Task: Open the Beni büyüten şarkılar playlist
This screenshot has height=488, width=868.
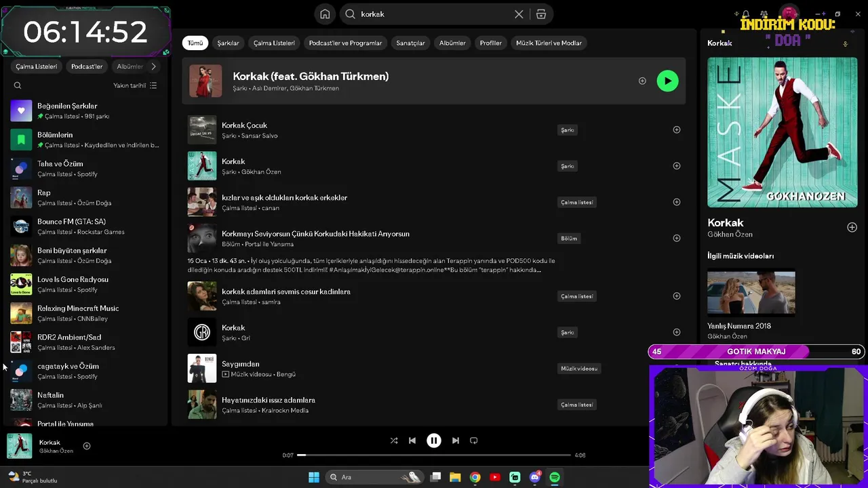Action: click(x=85, y=256)
